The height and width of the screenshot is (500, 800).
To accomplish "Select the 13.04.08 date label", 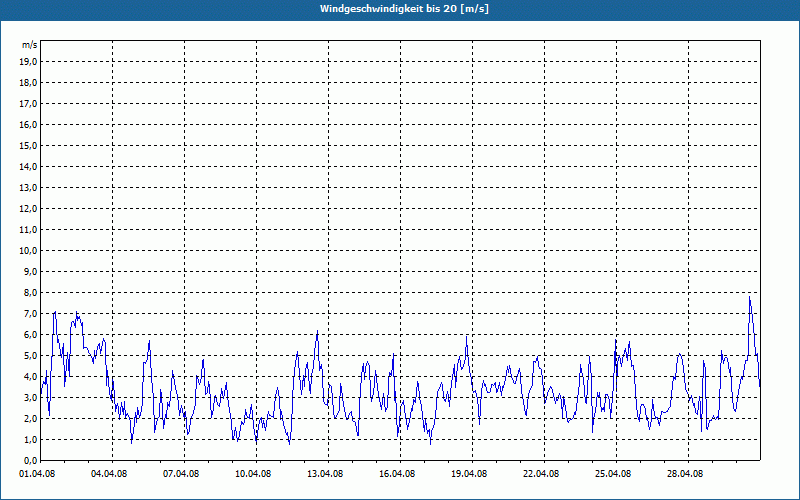I will point(325,473).
